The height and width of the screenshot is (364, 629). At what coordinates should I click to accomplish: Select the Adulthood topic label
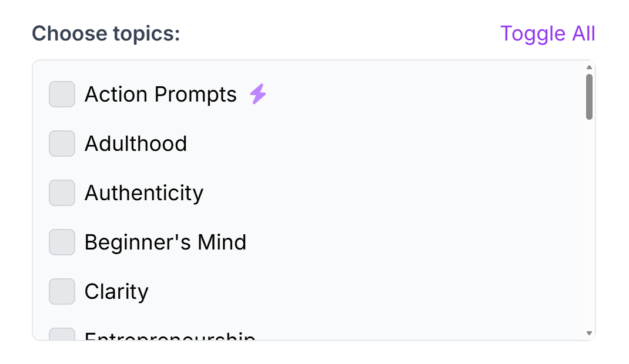click(136, 143)
